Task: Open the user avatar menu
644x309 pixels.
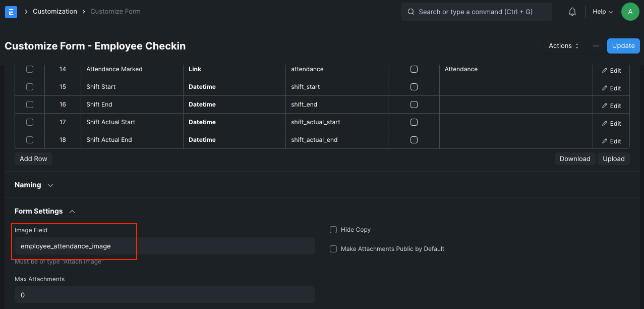Action: 630,11
